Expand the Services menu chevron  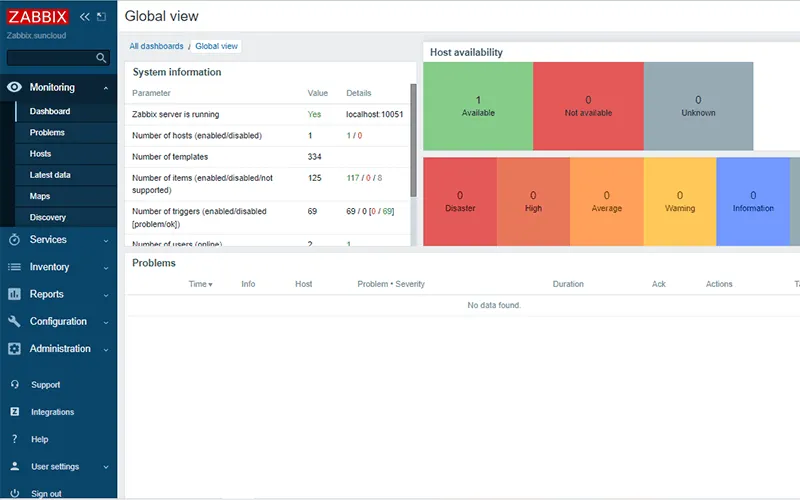[x=106, y=240]
